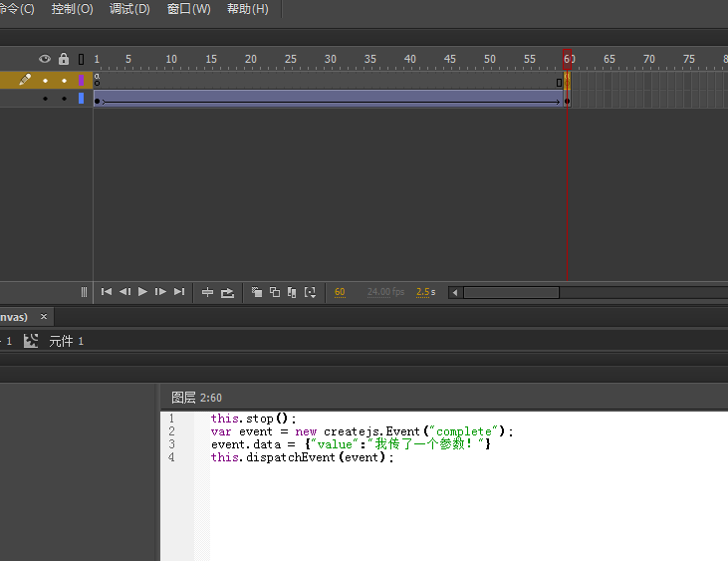Click the timeline scrollbar left arrow
This screenshot has height=561, width=728.
[455, 293]
